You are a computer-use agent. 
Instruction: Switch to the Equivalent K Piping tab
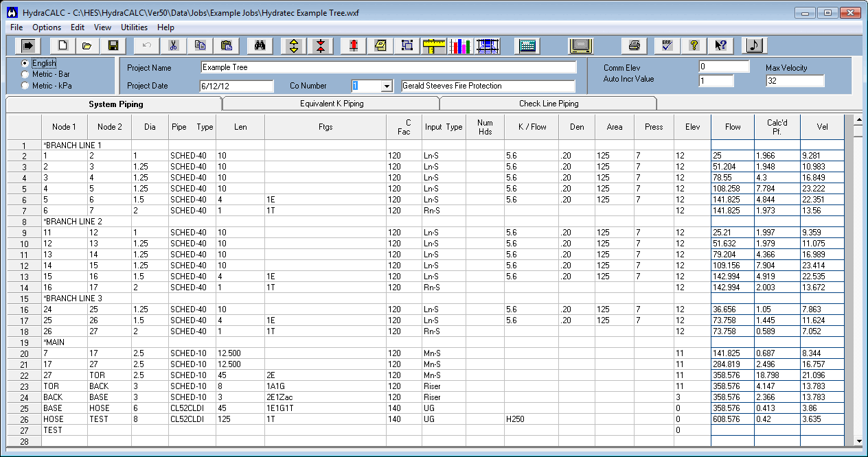coord(332,104)
